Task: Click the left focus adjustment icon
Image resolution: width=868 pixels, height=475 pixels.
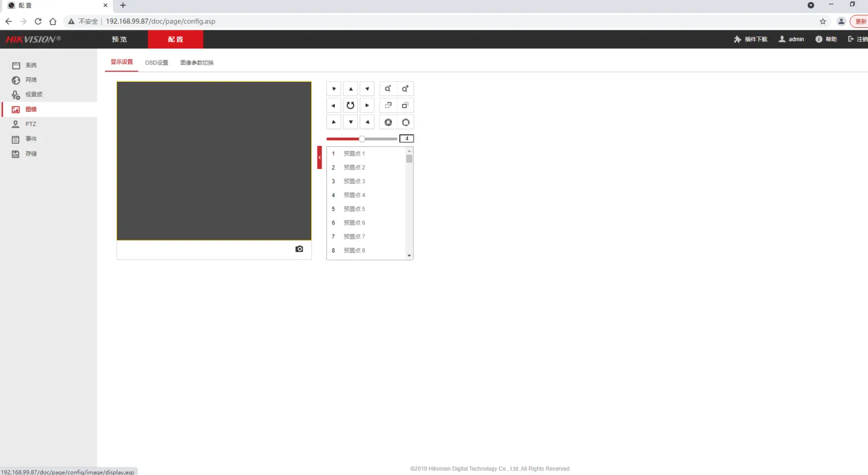Action: (x=388, y=105)
